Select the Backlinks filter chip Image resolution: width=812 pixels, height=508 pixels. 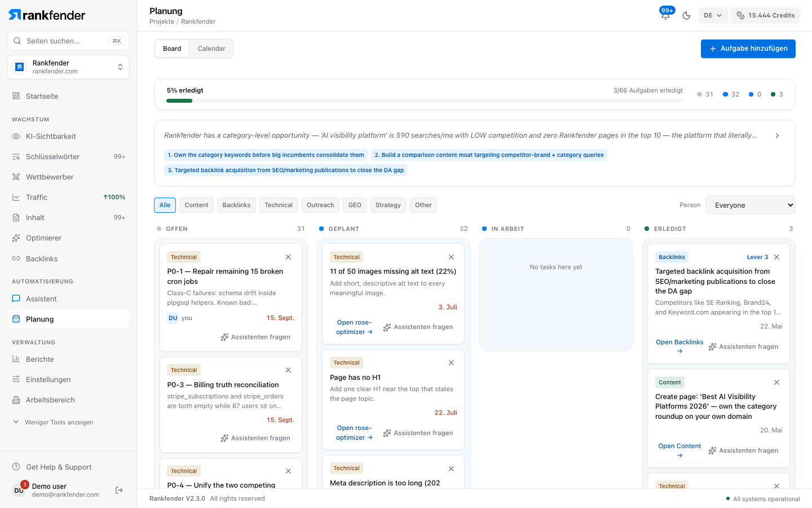tap(236, 205)
